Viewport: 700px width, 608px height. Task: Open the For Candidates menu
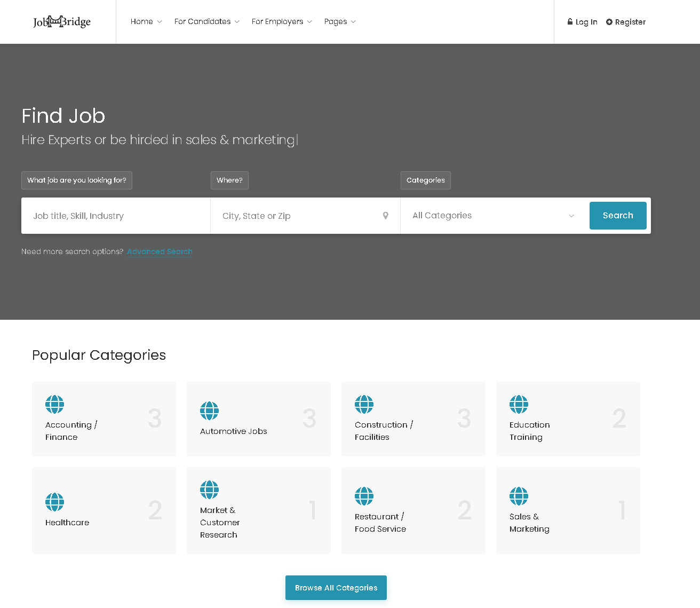pyautogui.click(x=206, y=22)
